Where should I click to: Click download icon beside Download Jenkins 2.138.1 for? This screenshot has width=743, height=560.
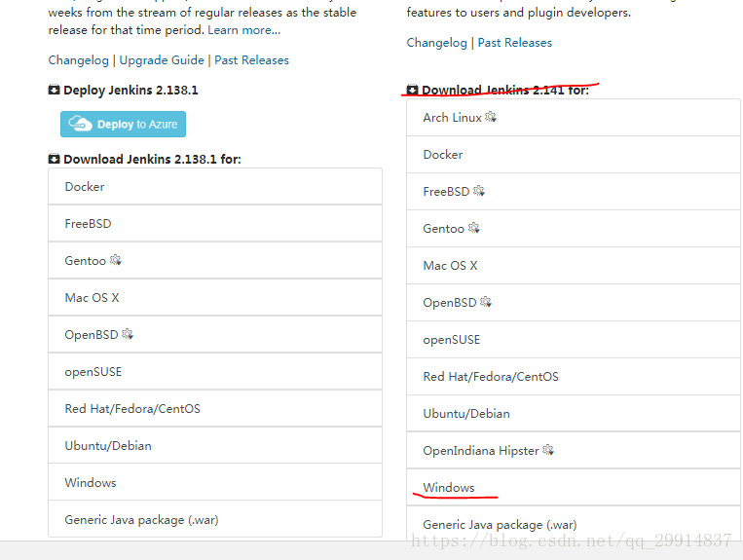(54, 159)
